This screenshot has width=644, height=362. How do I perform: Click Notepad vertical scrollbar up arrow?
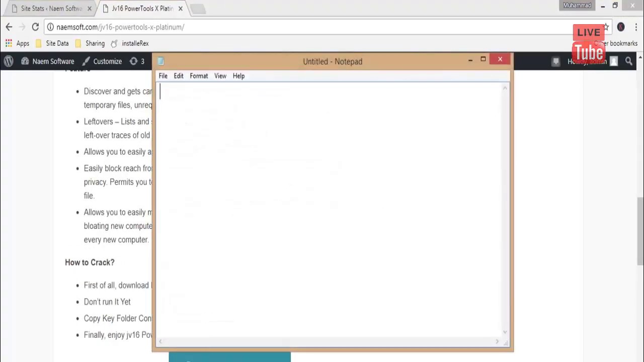point(505,88)
